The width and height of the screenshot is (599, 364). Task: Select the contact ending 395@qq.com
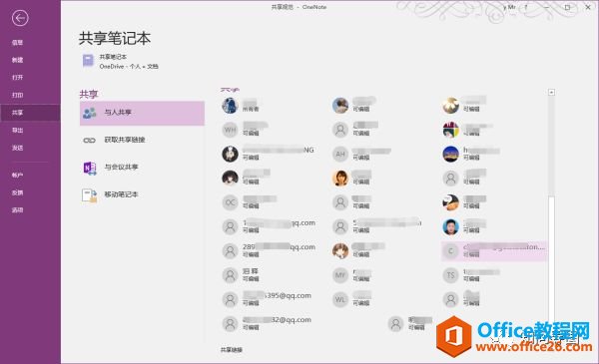pos(277,296)
